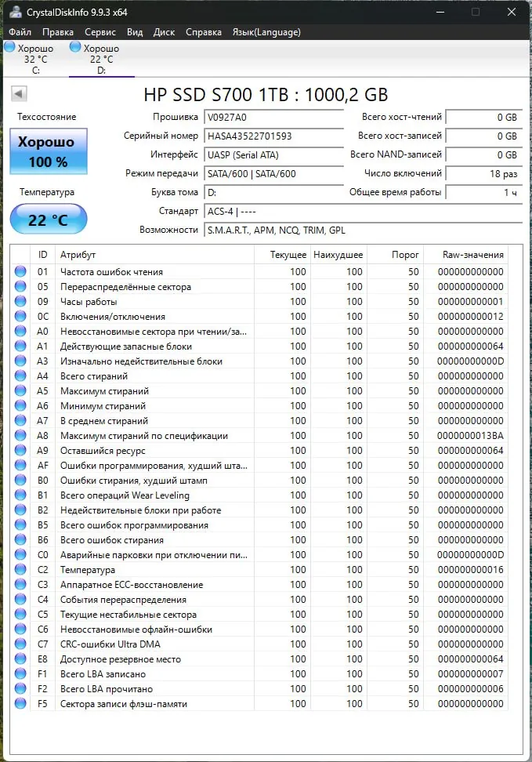
Task: Open the Сервис menu
Action: pyautogui.click(x=100, y=32)
